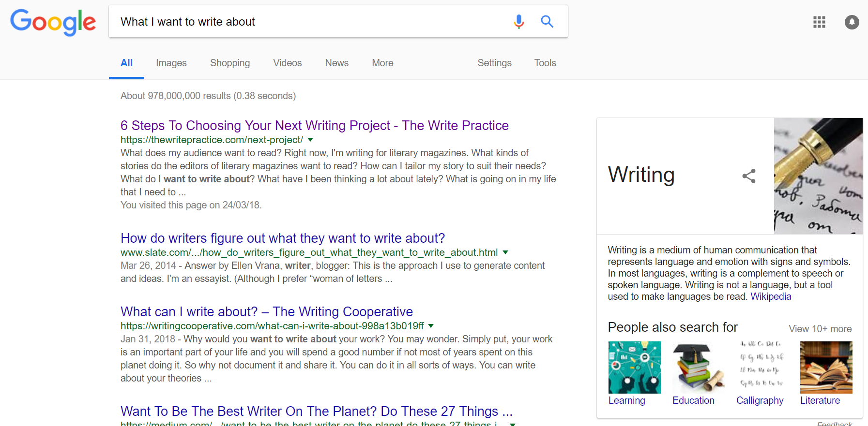This screenshot has width=868, height=426.
Task: Open the More search menu
Action: tap(383, 63)
